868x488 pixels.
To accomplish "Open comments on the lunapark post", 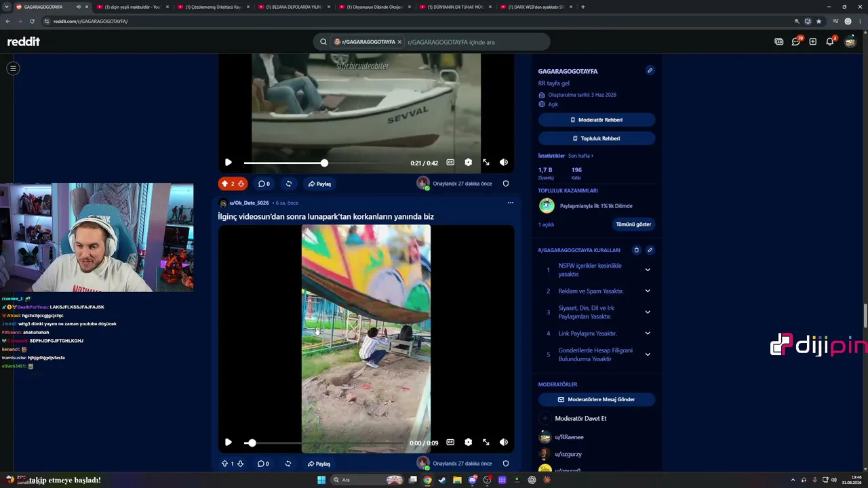I will pyautogui.click(x=264, y=464).
